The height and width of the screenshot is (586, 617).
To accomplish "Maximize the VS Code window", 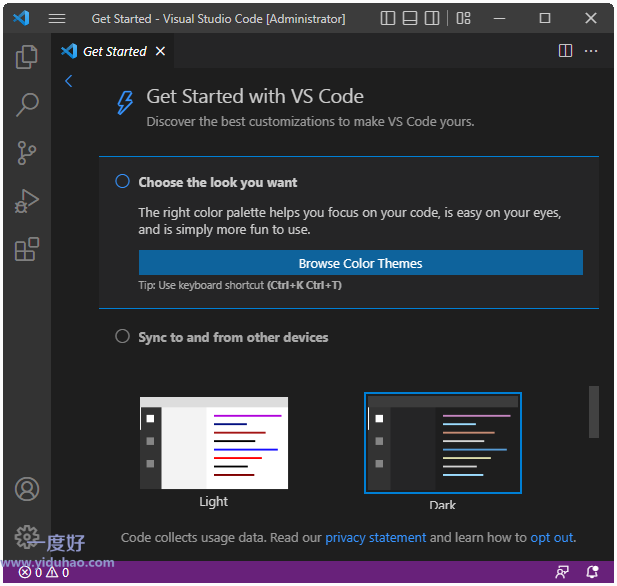I will click(545, 18).
